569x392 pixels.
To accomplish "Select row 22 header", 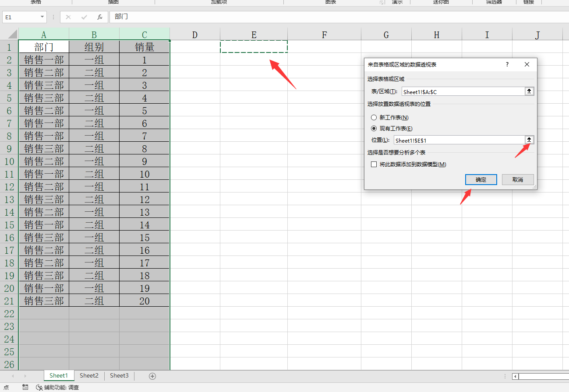I will click(9, 313).
